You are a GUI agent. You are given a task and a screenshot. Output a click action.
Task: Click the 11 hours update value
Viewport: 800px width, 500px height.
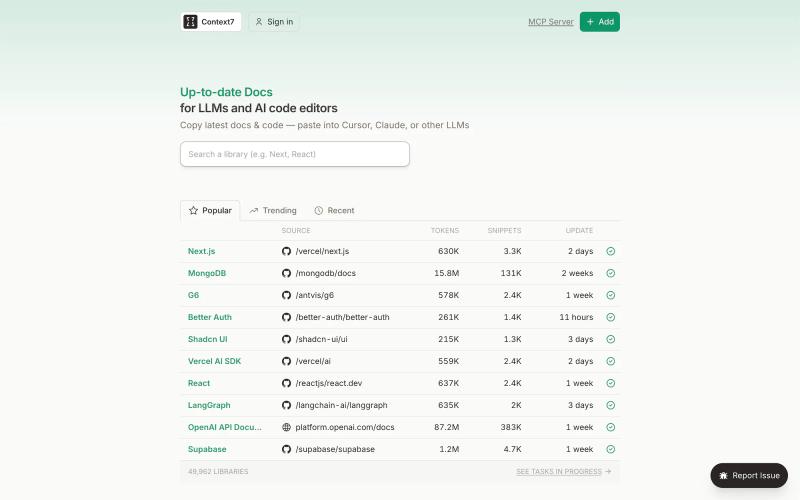576,317
